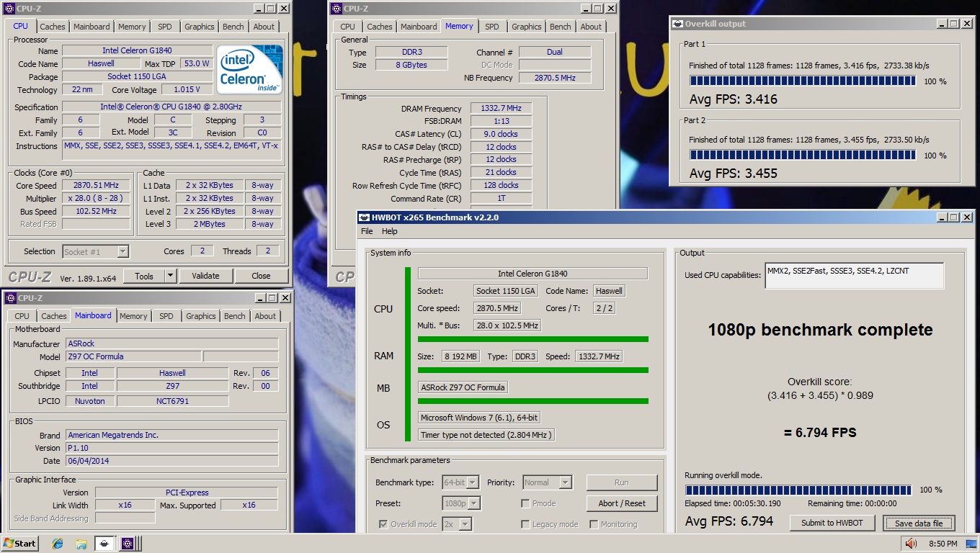Click the grayed-out Run button

(622, 482)
